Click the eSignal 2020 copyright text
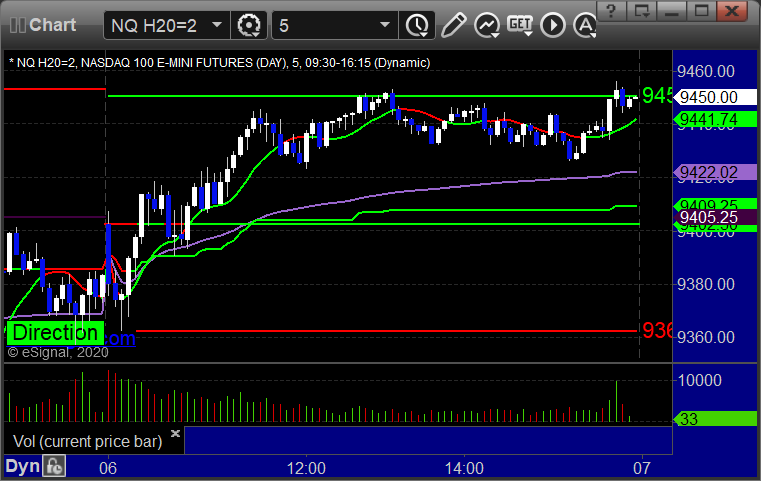The width and height of the screenshot is (761, 481). tap(58, 352)
